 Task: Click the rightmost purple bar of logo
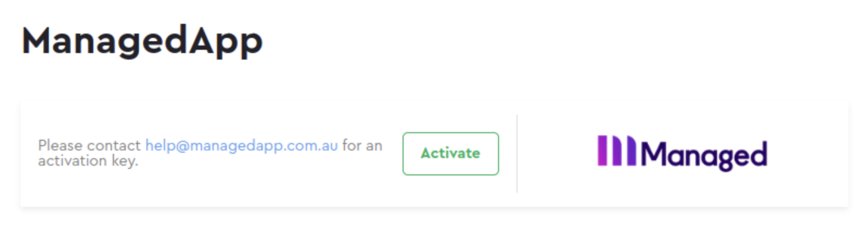(x=630, y=151)
